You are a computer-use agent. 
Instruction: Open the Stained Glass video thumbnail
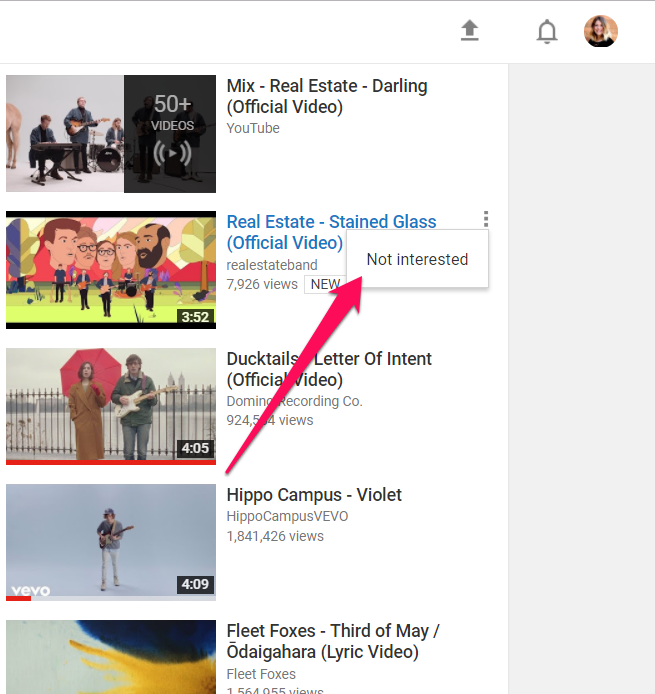pos(111,270)
